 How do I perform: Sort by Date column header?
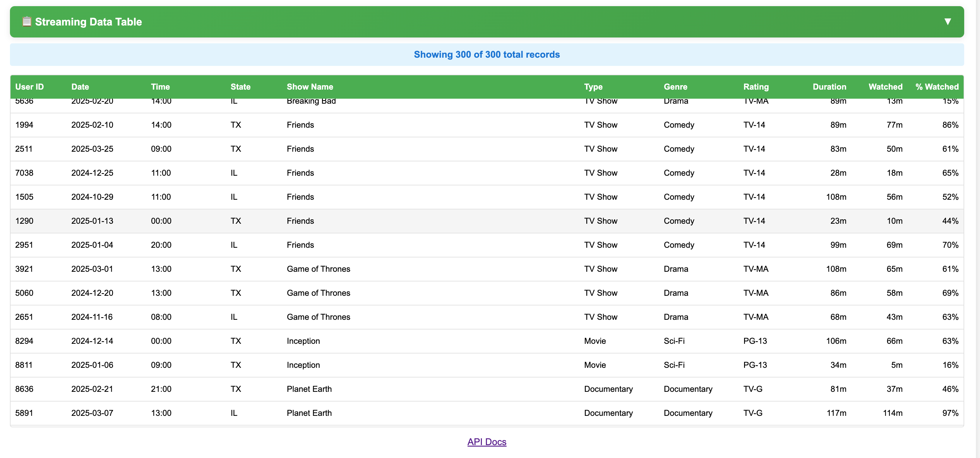(80, 87)
